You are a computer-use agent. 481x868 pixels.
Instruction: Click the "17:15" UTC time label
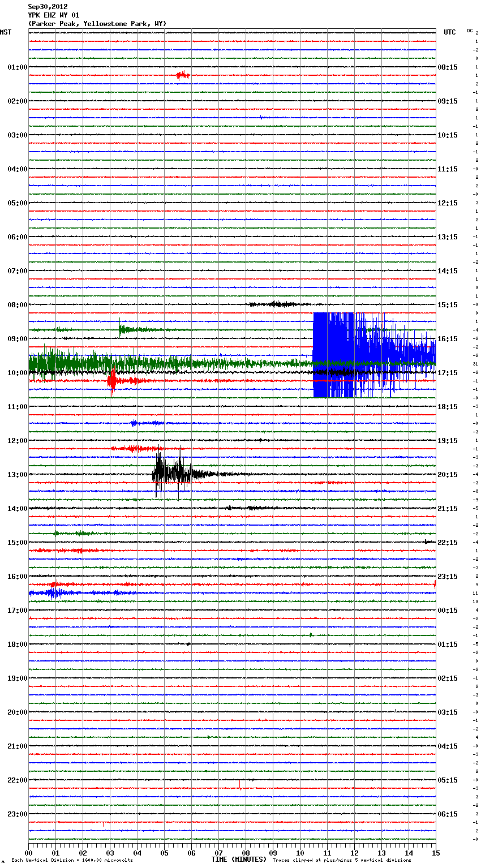(x=448, y=373)
